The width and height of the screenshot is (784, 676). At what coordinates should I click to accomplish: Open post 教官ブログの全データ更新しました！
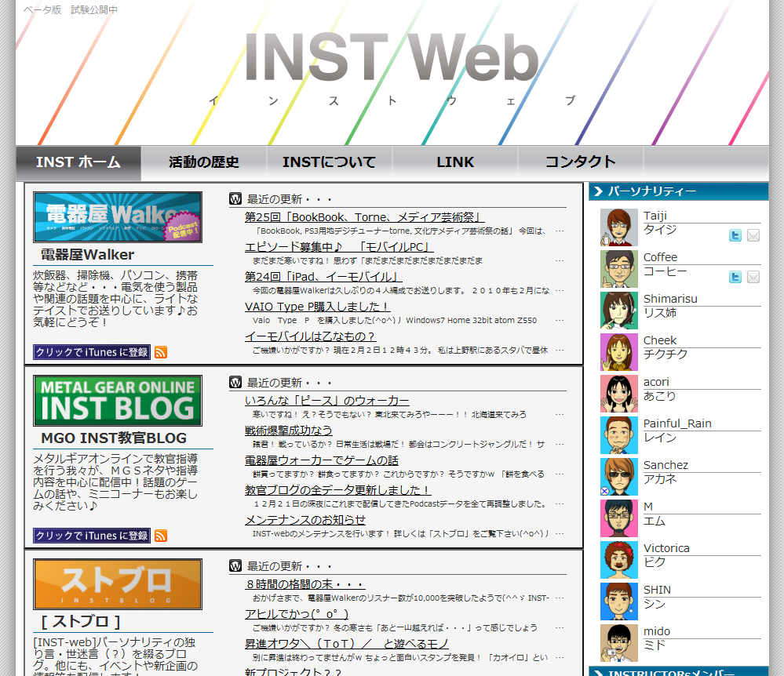coord(337,489)
